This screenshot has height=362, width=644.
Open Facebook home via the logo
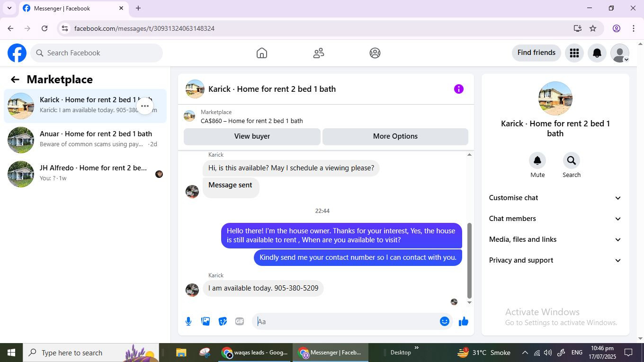click(x=17, y=53)
